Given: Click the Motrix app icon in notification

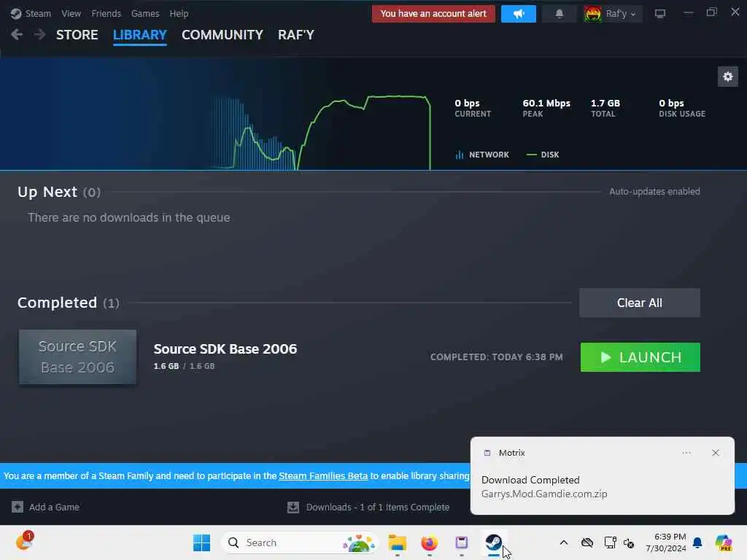Looking at the screenshot, I should pos(487,453).
